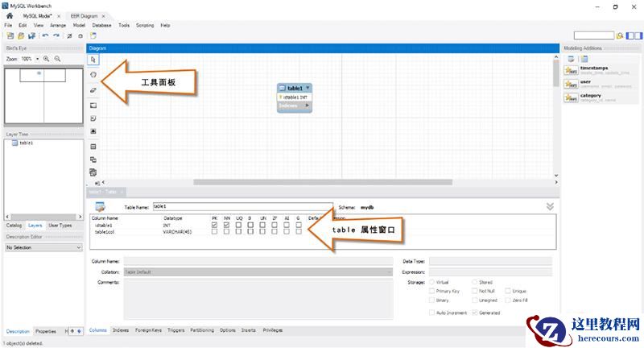Open the Collation Table Default dropdown
The image size is (644, 348).
pos(258,272)
